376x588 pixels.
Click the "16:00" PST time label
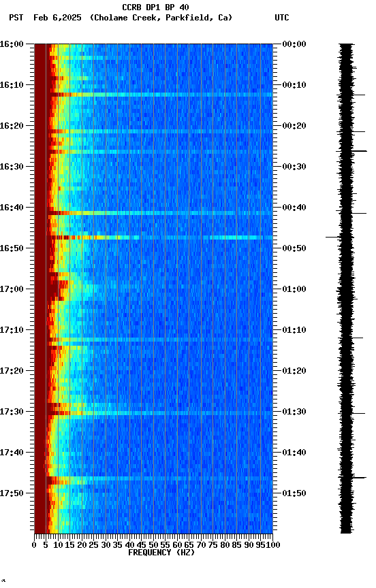click(x=12, y=44)
